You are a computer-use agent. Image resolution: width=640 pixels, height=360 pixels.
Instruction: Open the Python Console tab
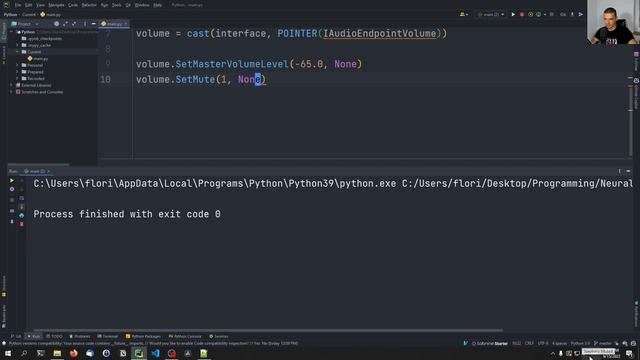185,336
